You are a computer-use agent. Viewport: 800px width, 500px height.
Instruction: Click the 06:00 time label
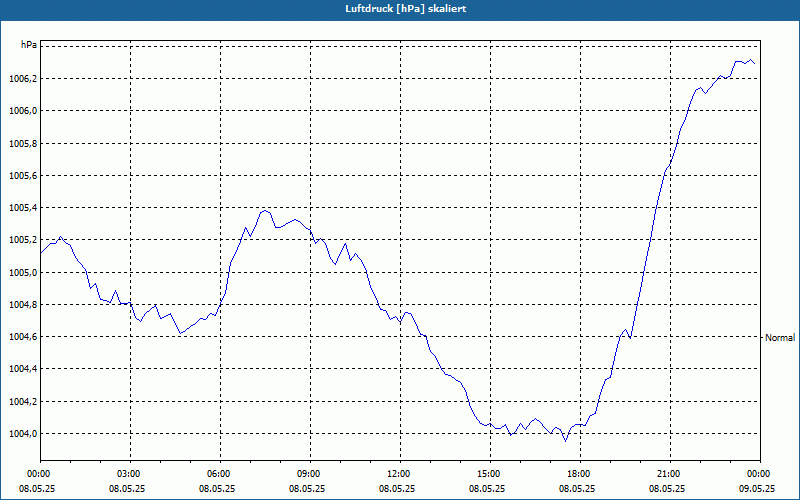click(x=220, y=473)
